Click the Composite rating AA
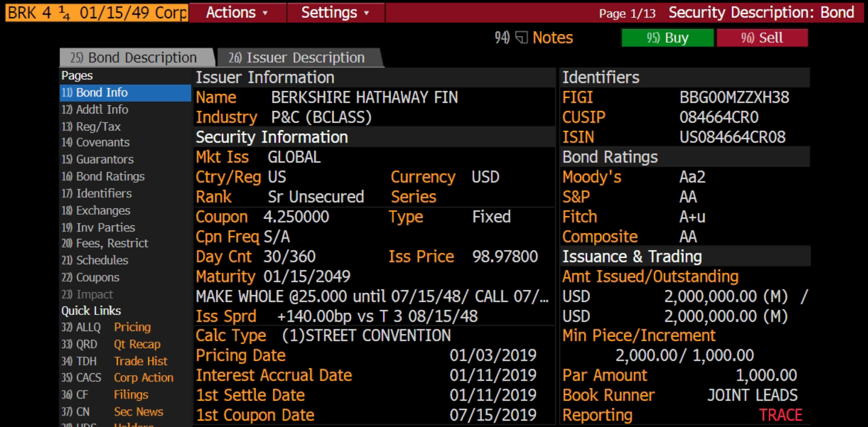Image resolution: width=868 pixels, height=427 pixels. (x=688, y=237)
